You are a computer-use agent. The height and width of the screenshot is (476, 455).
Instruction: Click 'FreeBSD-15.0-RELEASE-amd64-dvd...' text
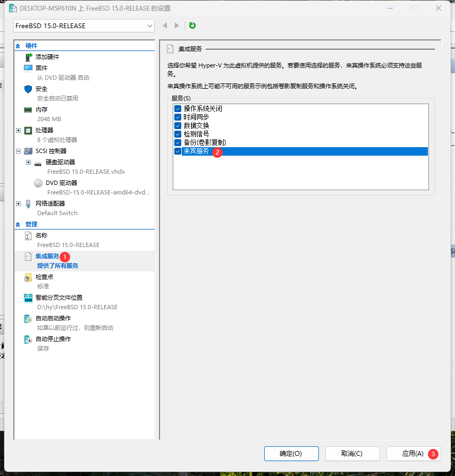click(x=98, y=192)
